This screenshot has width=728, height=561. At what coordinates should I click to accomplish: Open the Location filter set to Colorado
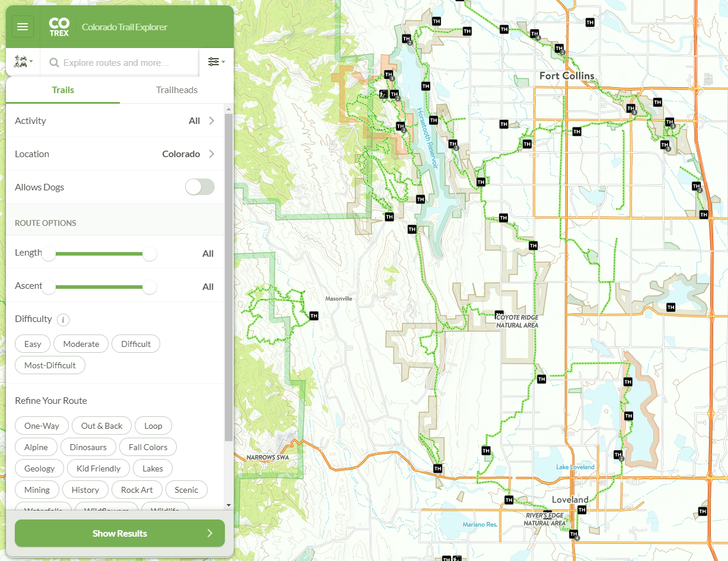pyautogui.click(x=116, y=154)
